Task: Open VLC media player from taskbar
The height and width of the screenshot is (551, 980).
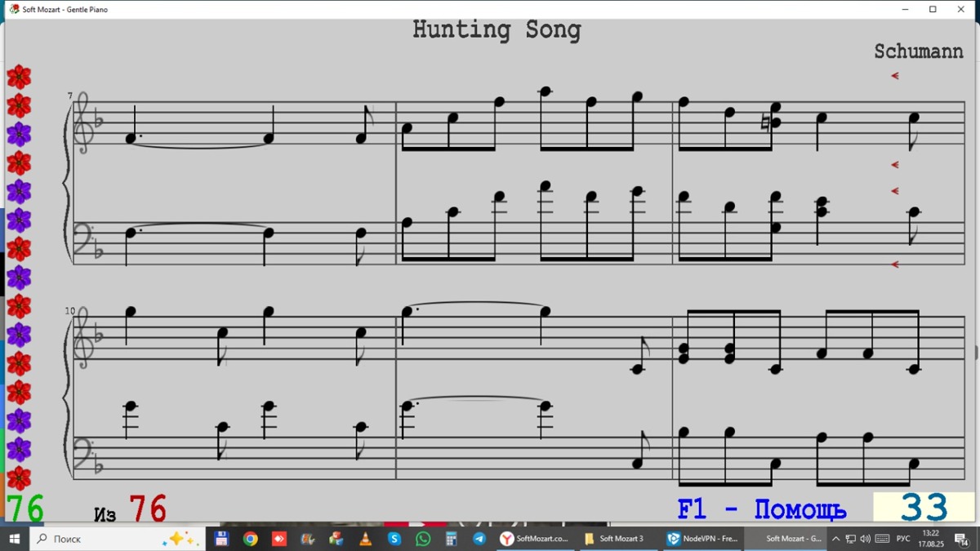Action: point(365,539)
